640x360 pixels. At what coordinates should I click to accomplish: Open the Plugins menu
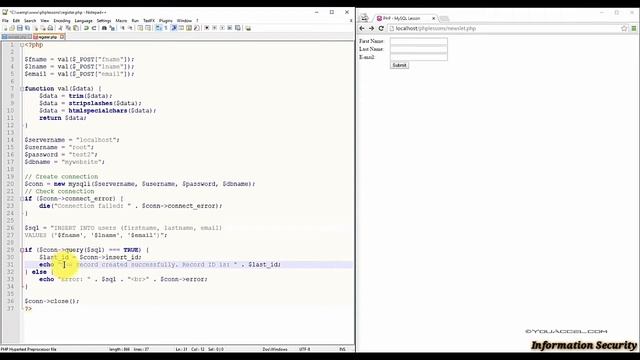[166, 20]
